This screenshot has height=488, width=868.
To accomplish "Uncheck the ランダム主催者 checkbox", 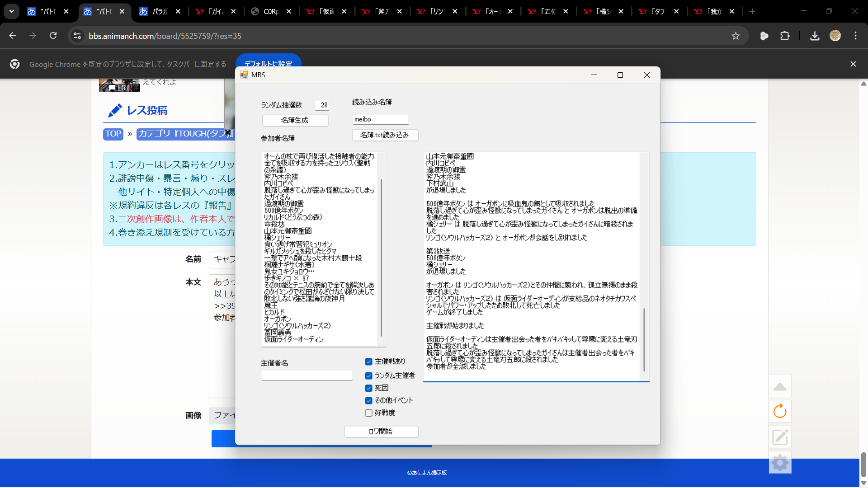I will pos(368,375).
